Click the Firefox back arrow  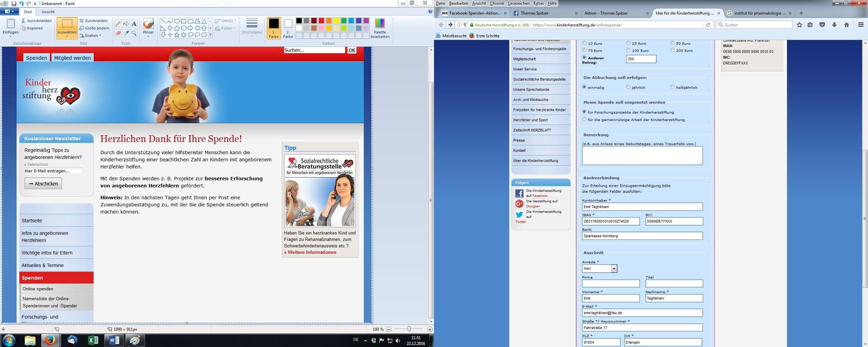[441, 25]
